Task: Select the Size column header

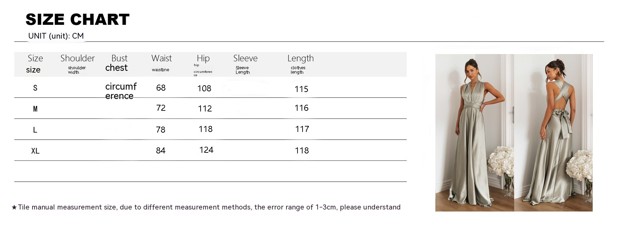Action: coord(35,58)
